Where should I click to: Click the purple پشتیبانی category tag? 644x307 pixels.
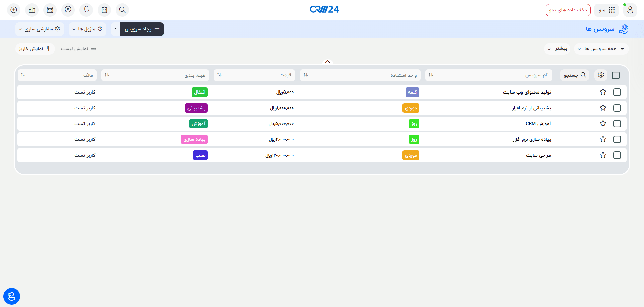196,108
